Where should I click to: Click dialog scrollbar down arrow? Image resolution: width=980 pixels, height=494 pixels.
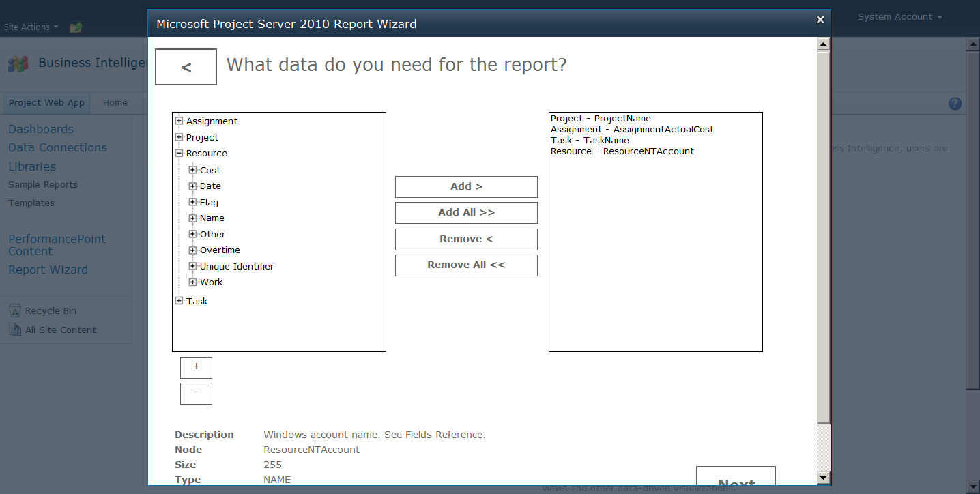click(824, 478)
